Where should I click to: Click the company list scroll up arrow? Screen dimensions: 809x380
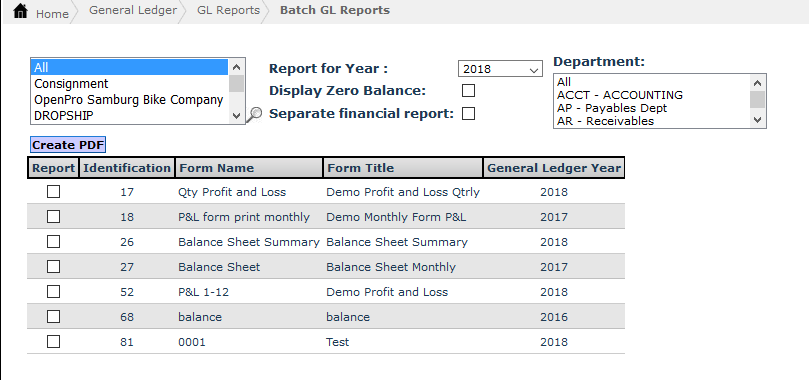pyautogui.click(x=236, y=67)
